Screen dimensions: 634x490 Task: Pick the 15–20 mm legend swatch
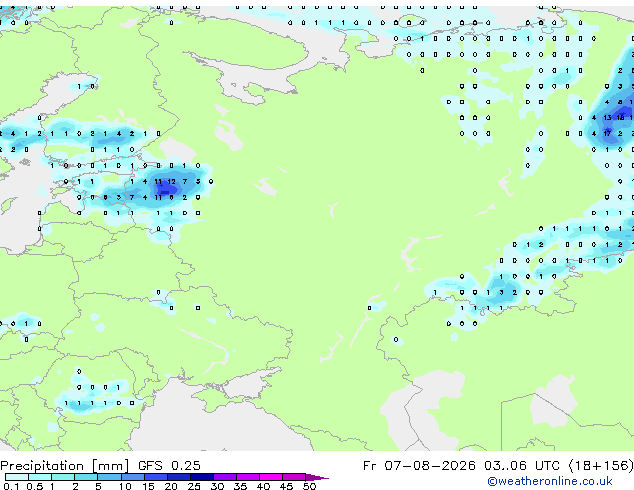click(x=155, y=477)
